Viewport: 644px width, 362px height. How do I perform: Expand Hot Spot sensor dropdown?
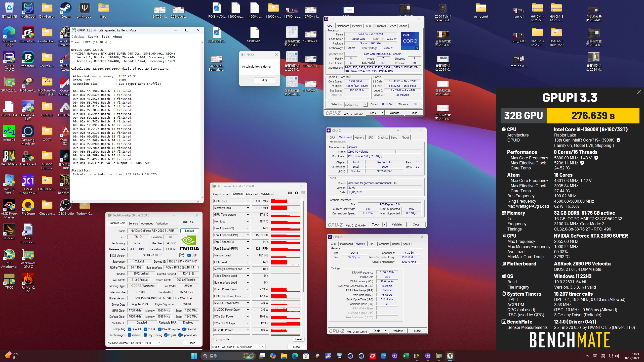click(x=248, y=221)
